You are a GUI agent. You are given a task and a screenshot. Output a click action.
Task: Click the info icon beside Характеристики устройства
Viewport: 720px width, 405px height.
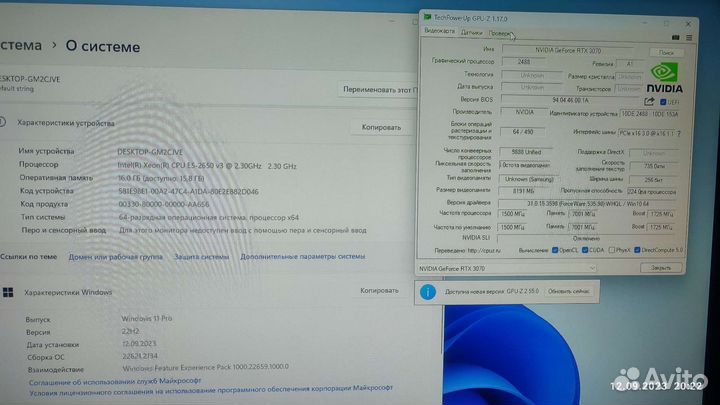pyautogui.click(x=2, y=122)
